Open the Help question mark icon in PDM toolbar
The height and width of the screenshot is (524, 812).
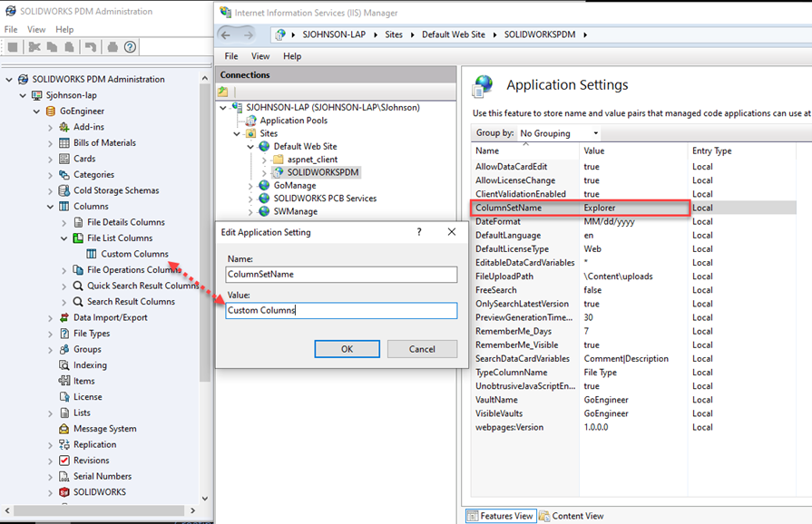coord(130,47)
